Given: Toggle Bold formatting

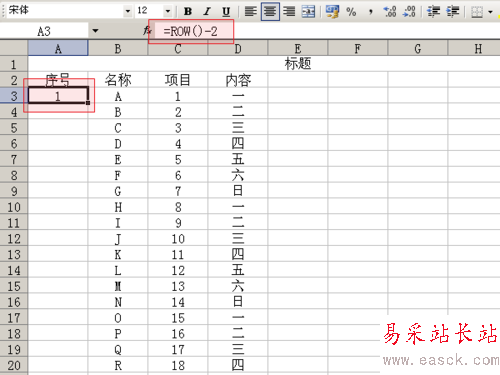Looking at the screenshot, I should tap(188, 12).
